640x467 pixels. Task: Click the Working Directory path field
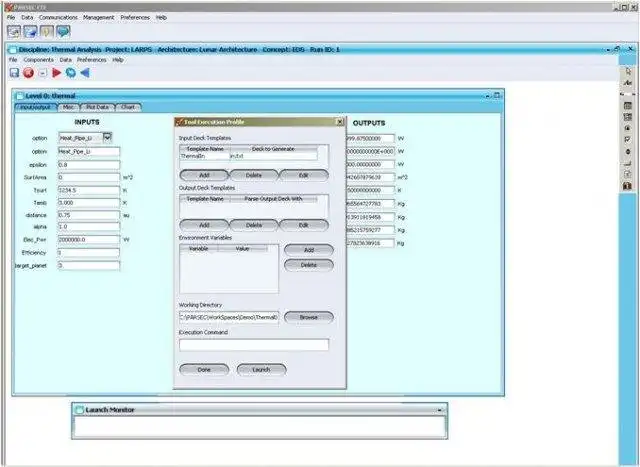[229, 317]
